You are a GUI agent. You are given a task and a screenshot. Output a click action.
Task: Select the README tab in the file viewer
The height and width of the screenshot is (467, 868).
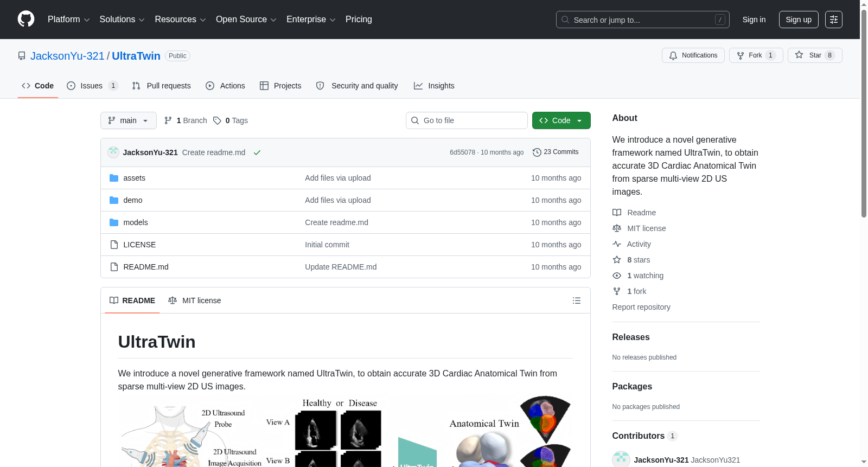132,300
